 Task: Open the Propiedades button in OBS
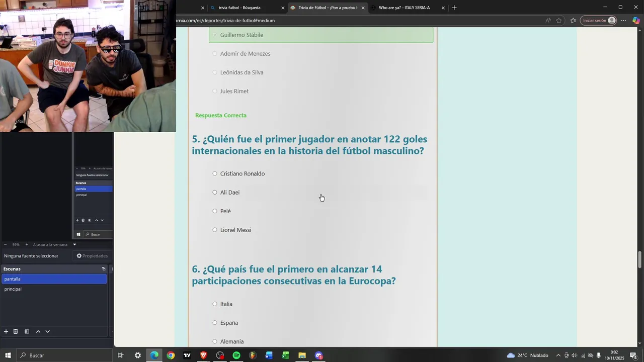tap(92, 256)
